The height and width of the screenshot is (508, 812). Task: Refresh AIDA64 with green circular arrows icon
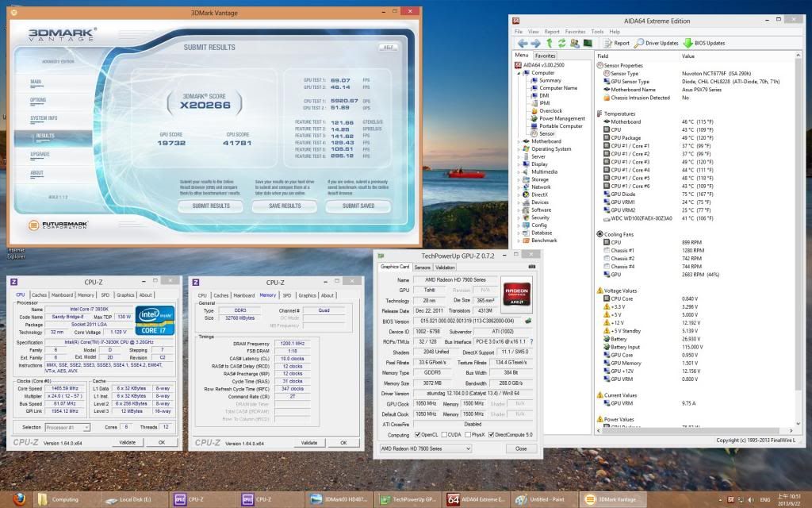click(x=562, y=43)
